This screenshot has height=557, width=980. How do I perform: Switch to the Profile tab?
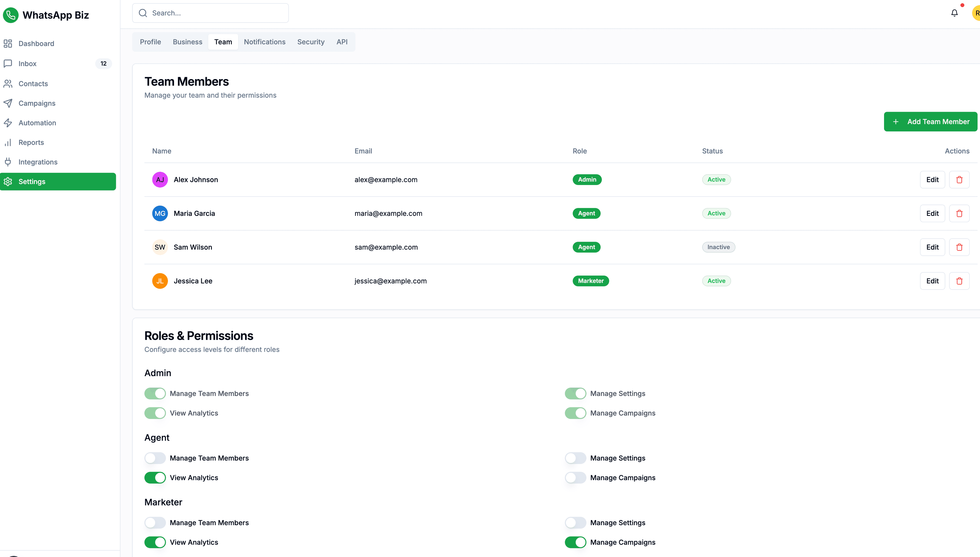tap(150, 42)
